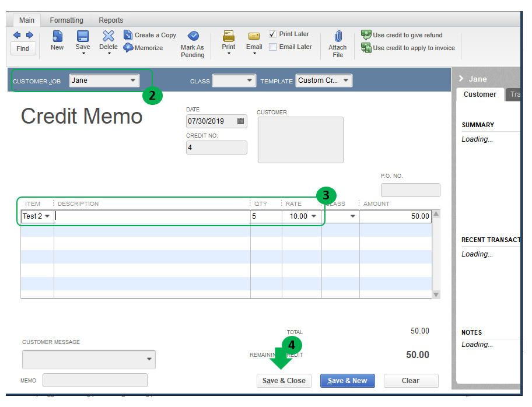Go to next transaction with right arrow

[x=30, y=35]
